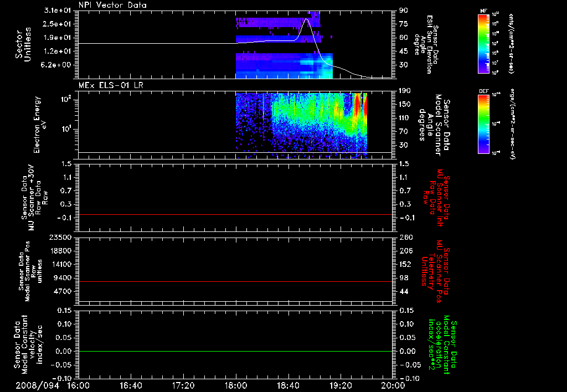
Task: Click the 90 degree sun elevation tick
Action: 404,11
